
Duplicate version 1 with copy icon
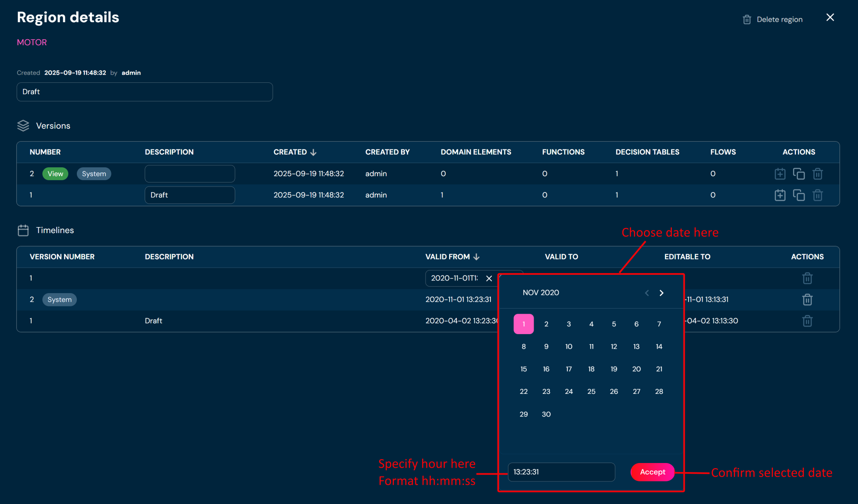(799, 195)
